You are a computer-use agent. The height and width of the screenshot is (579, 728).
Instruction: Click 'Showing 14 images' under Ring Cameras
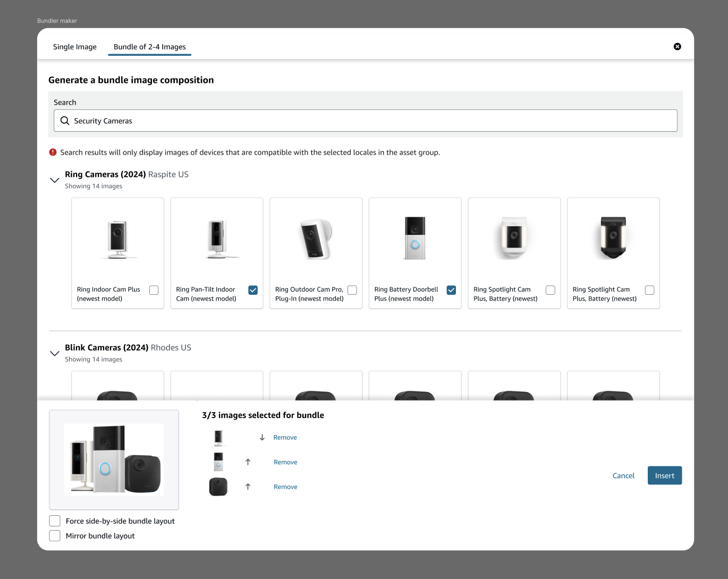point(94,186)
